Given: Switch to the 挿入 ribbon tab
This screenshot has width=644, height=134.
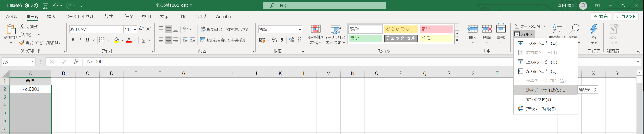Looking at the screenshot, I should pos(51,17).
